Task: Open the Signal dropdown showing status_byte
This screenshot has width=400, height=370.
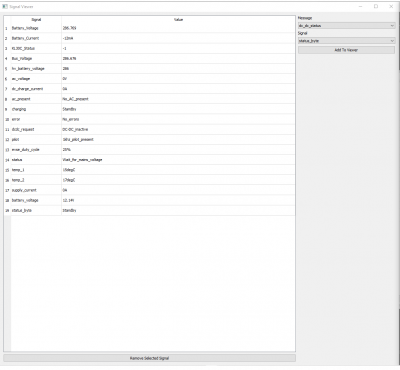Action: pyautogui.click(x=346, y=41)
